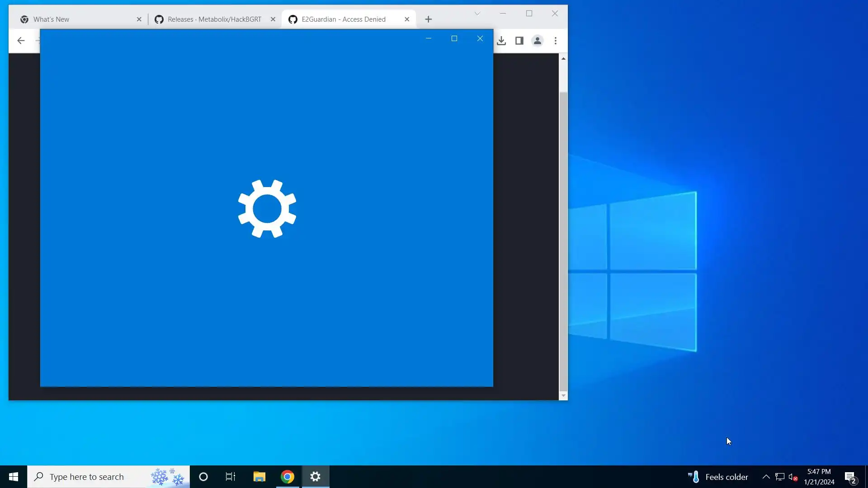Click the Start button
The width and height of the screenshot is (868, 488).
tap(14, 477)
